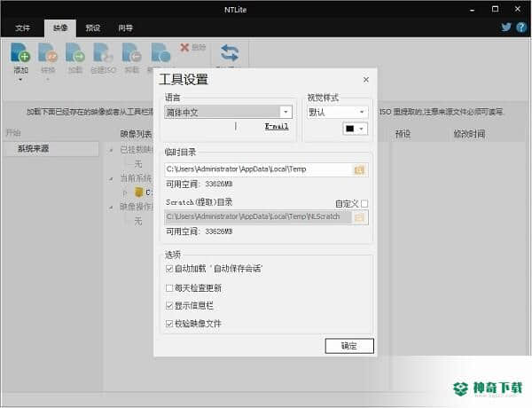Collapse the 映像操作 tree group

(x=111, y=207)
